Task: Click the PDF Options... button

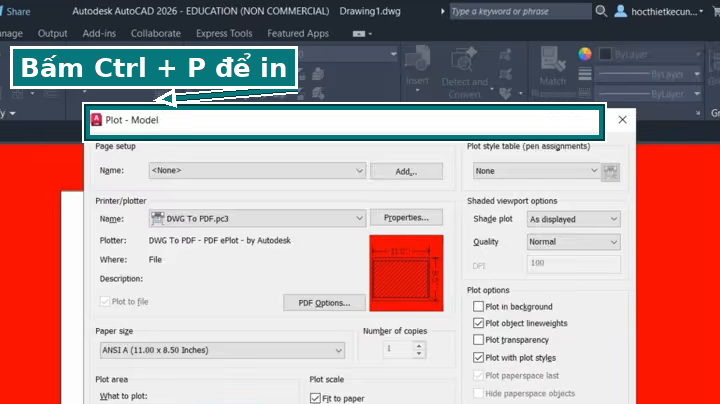Action: (324, 303)
